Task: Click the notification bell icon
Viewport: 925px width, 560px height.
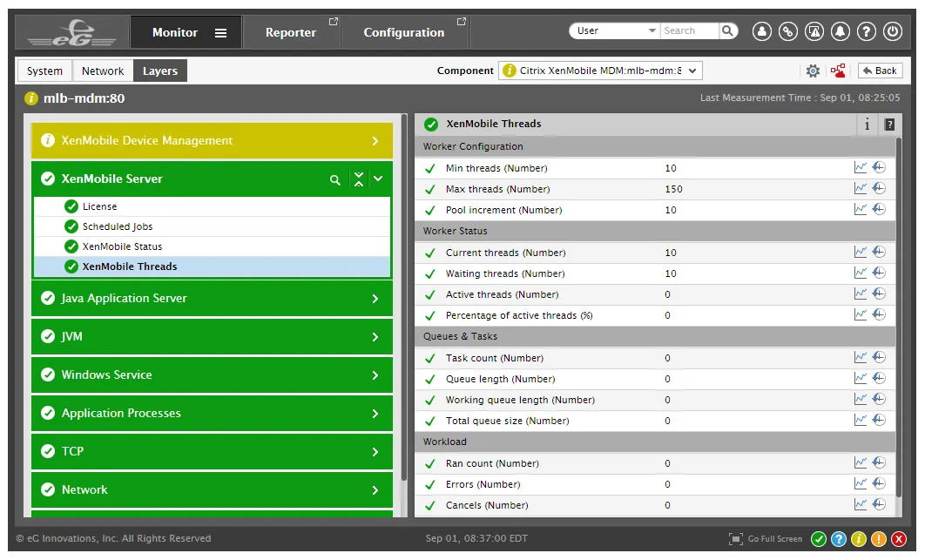Action: coord(840,30)
